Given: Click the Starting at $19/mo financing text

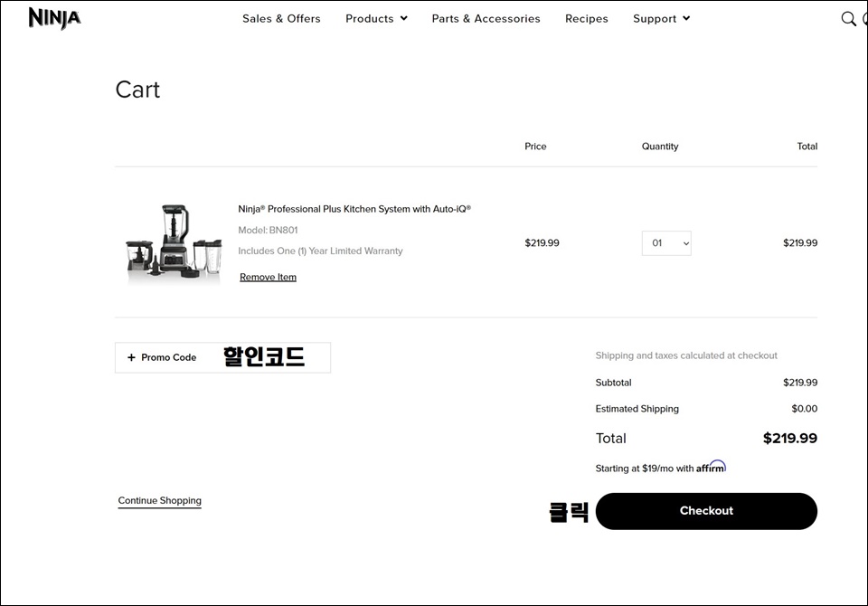Looking at the screenshot, I should coord(645,469).
